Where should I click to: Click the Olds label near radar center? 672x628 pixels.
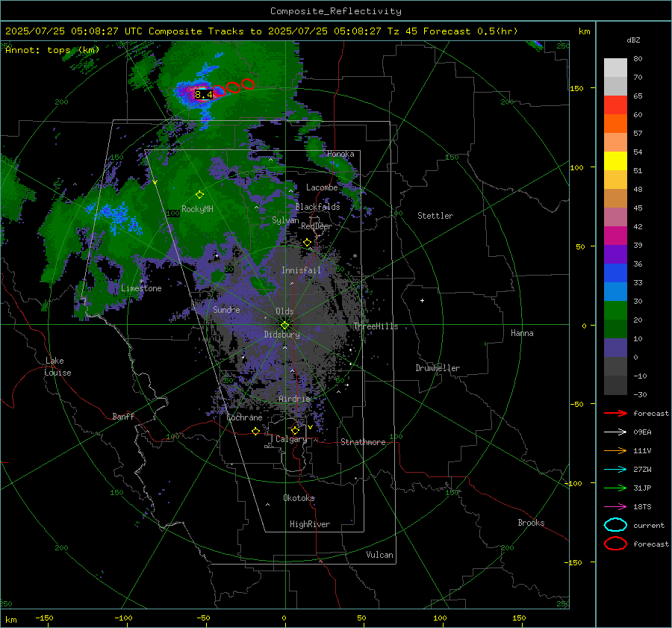click(284, 311)
